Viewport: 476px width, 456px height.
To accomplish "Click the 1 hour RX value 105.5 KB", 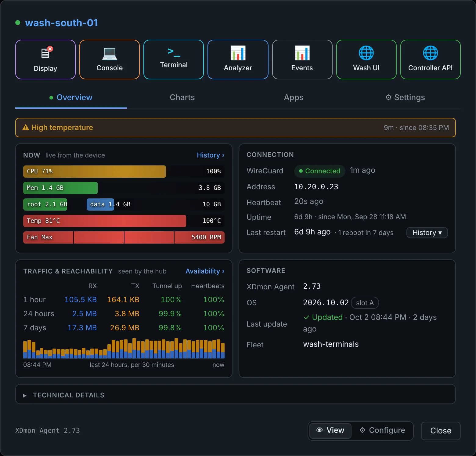I will click(x=81, y=299).
